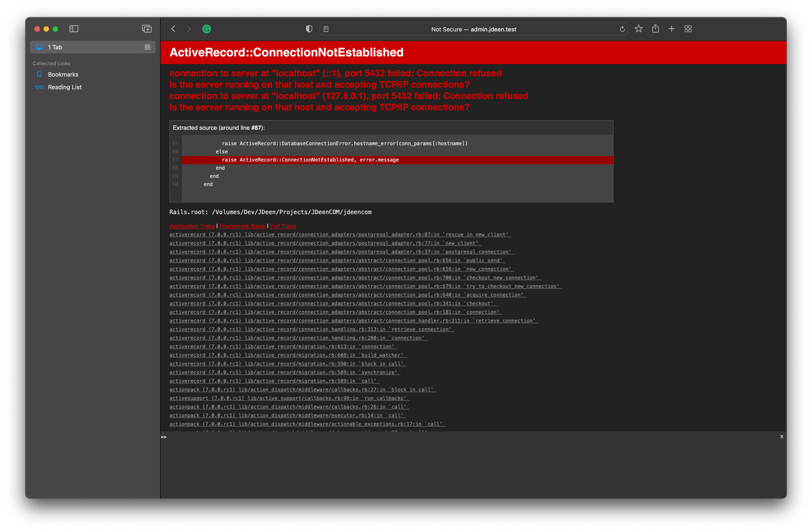Screen dimensions: 812x532
Task: Open trace line connection_handling.rb:313 retrieve_connection
Action: [x=312, y=329]
